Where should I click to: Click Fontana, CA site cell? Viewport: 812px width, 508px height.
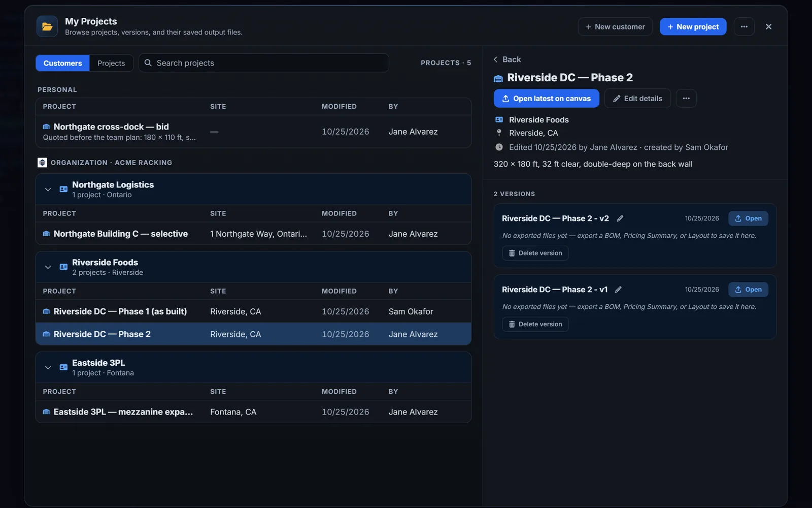pyautogui.click(x=233, y=412)
